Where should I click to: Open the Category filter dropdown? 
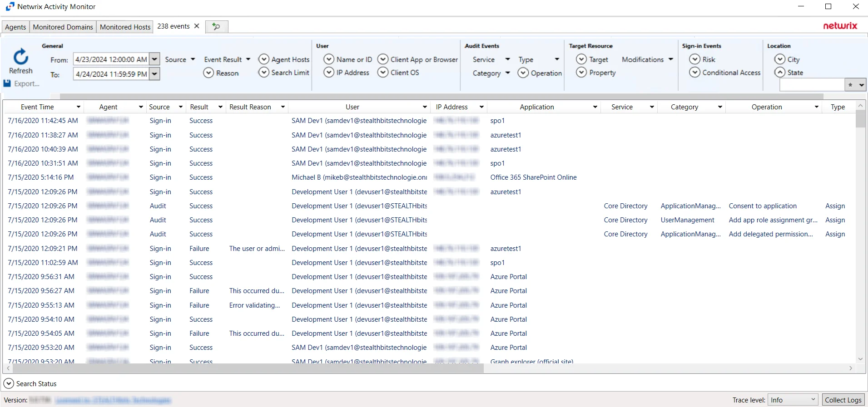[508, 73]
